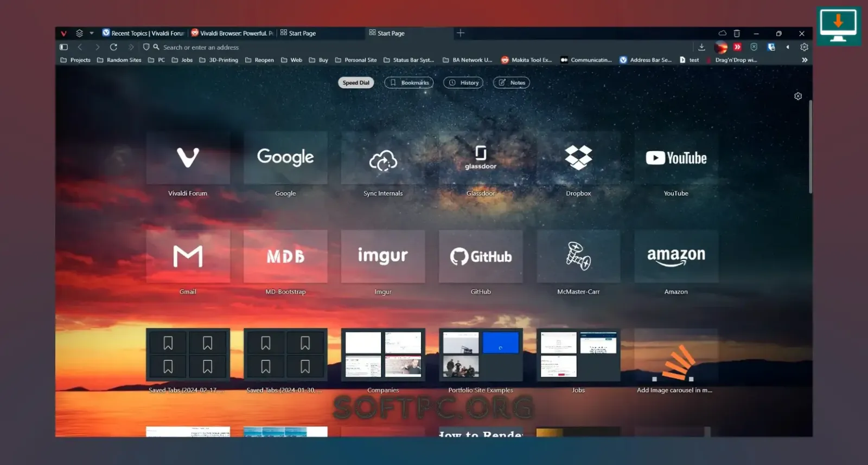Open the Personal Site bookmark folder
868x465 pixels.
click(x=356, y=60)
